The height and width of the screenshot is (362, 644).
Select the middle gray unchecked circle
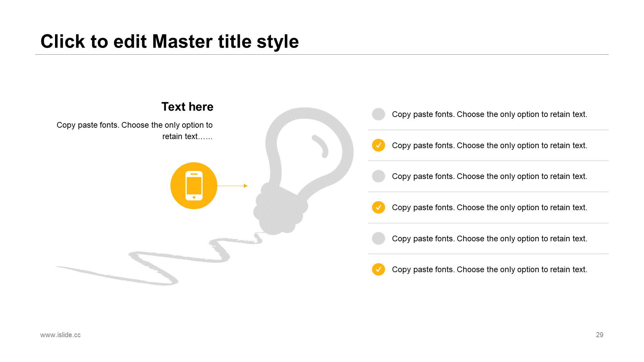coord(378,176)
